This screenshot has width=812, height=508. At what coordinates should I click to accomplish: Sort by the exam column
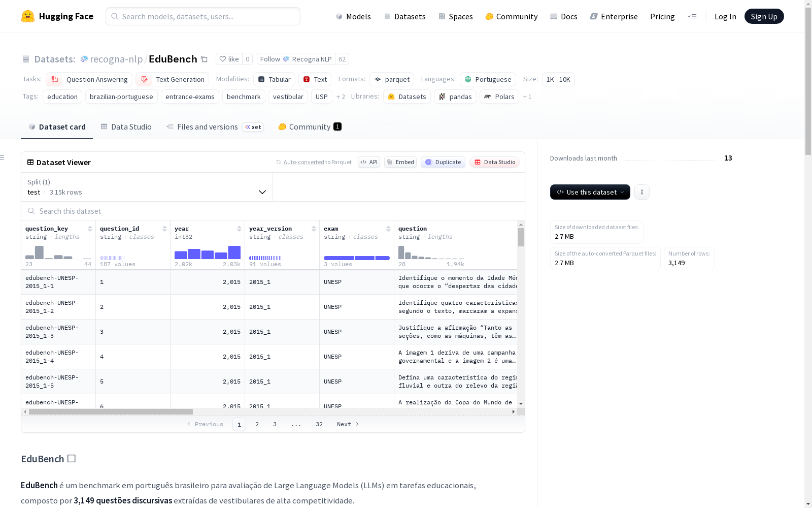(x=388, y=229)
